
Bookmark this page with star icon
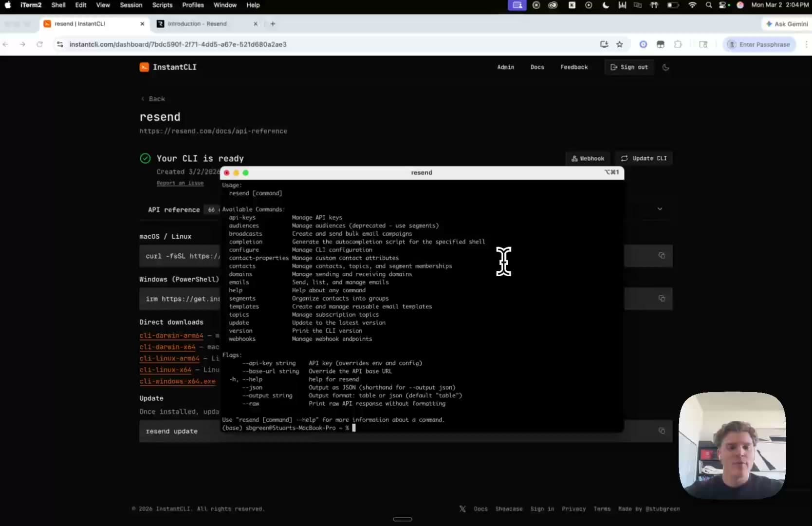[x=620, y=44]
